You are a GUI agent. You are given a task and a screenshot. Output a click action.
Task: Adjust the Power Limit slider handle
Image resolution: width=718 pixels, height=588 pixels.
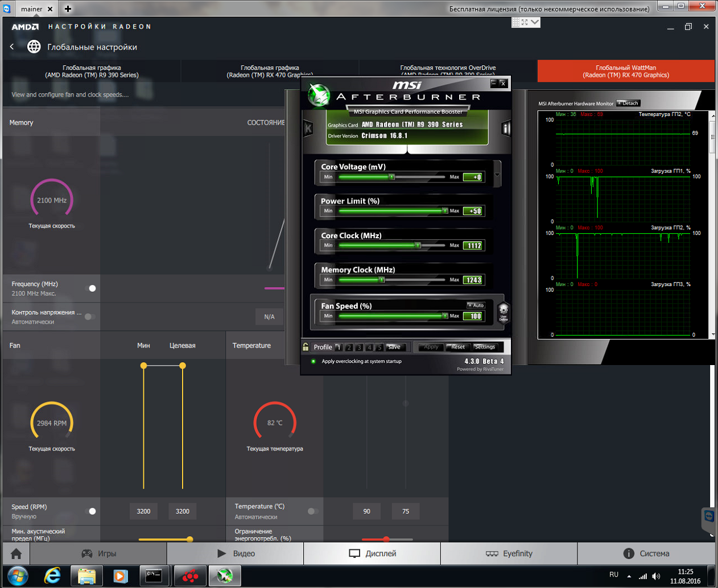point(445,210)
